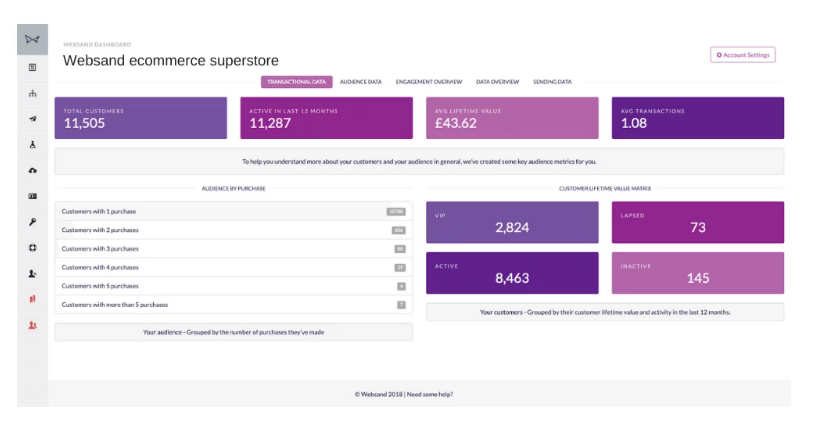Click the Websand logo in the sidebar

point(32,40)
